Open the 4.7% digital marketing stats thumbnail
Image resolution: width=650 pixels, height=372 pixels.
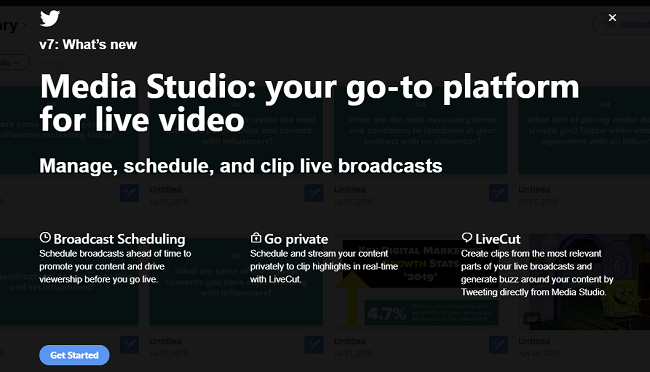[421, 282]
